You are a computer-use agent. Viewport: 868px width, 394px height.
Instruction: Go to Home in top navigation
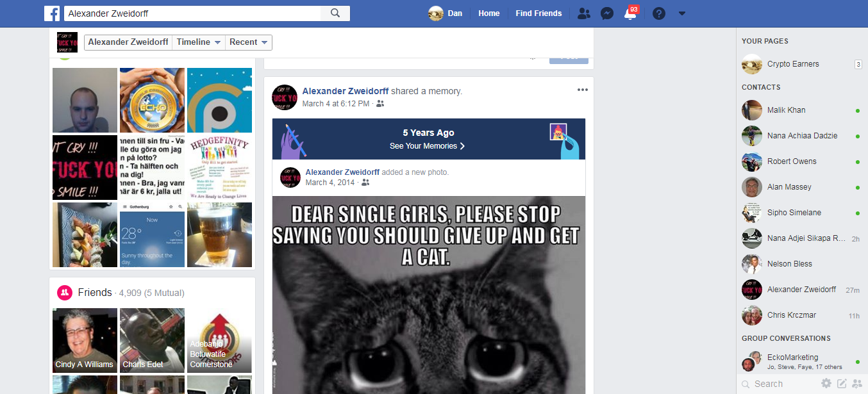coord(489,13)
